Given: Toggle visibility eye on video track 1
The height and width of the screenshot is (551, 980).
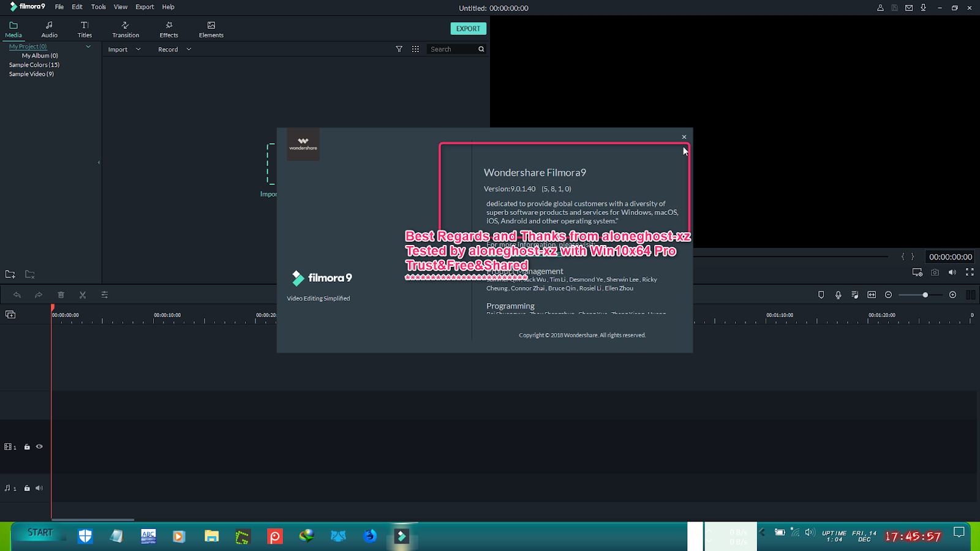Looking at the screenshot, I should (x=39, y=447).
